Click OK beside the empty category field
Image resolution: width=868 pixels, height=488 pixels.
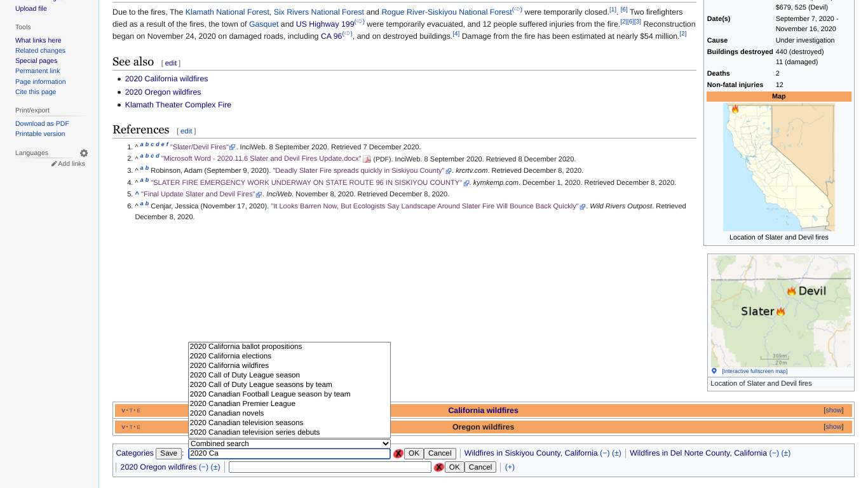click(x=454, y=467)
